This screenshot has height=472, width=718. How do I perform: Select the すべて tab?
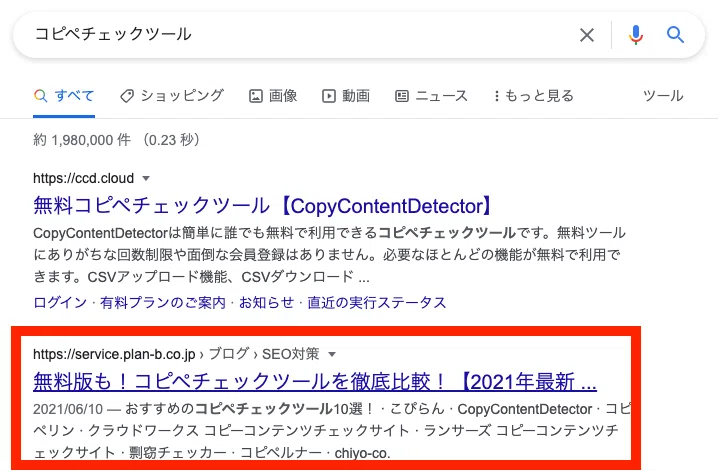coord(64,96)
